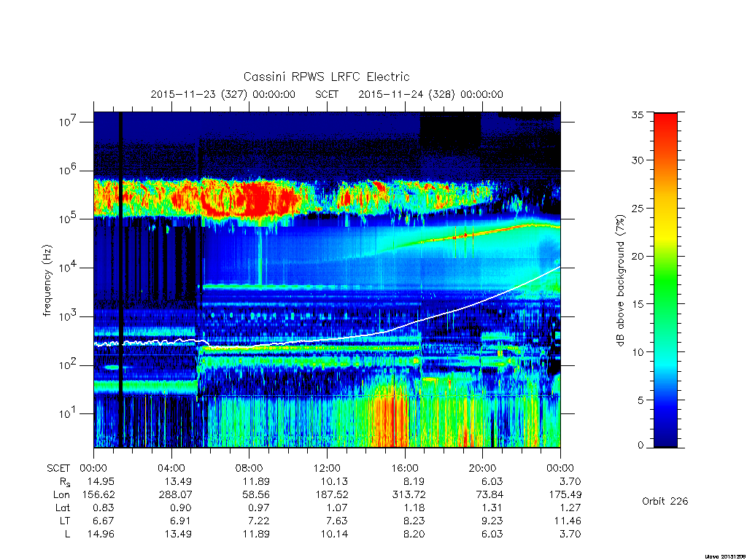Click the 35 tick on color scale
Screen dimensions: 747x560
pos(637,114)
